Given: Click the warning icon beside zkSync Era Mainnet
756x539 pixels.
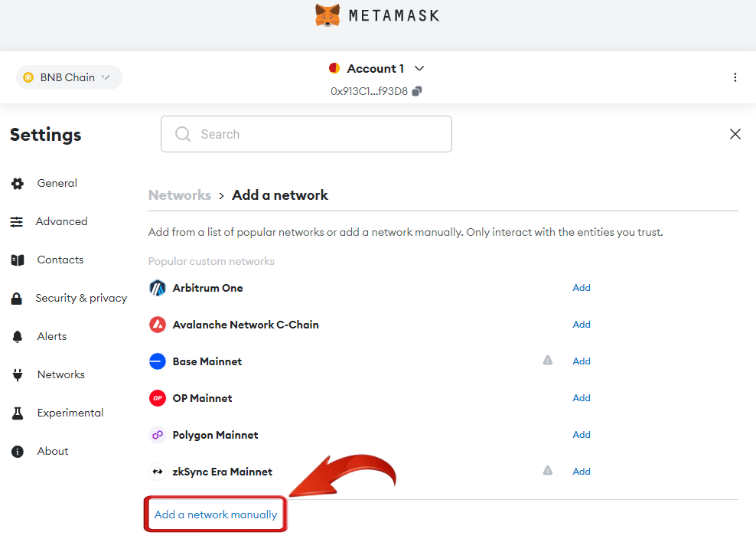Looking at the screenshot, I should [x=548, y=471].
